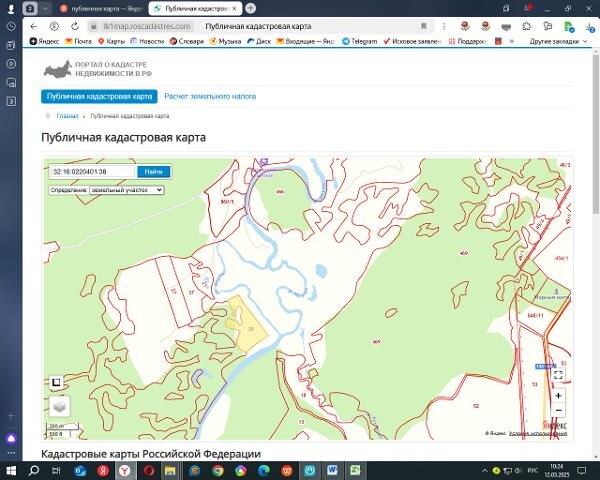Open the Telegram bookmark
The image size is (600, 480).
coord(360,41)
